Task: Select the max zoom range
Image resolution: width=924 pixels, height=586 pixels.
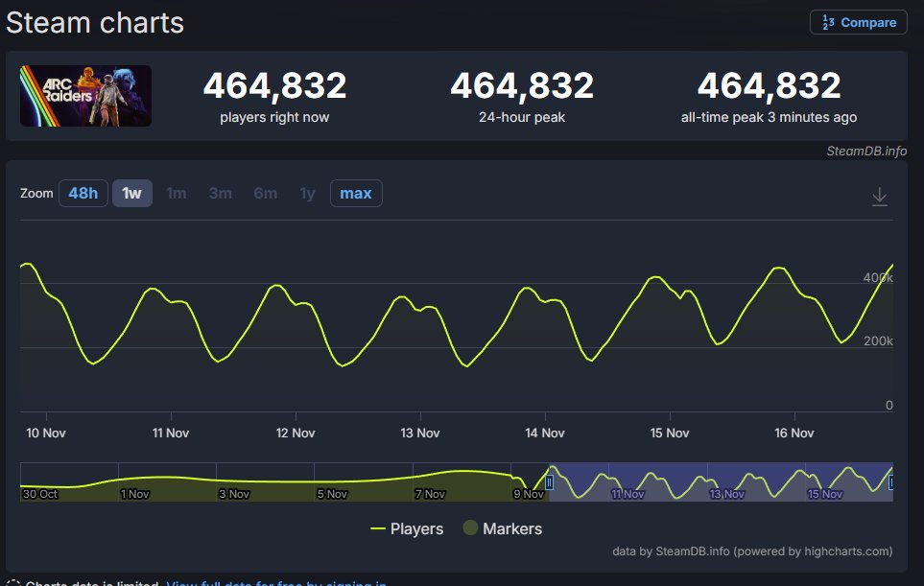Action: tap(355, 193)
